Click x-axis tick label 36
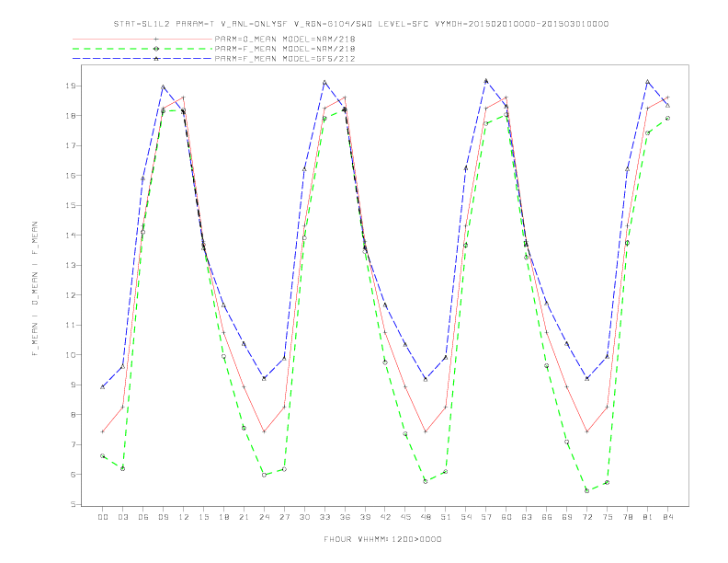Screen dimensions: 728x563 coord(345,517)
